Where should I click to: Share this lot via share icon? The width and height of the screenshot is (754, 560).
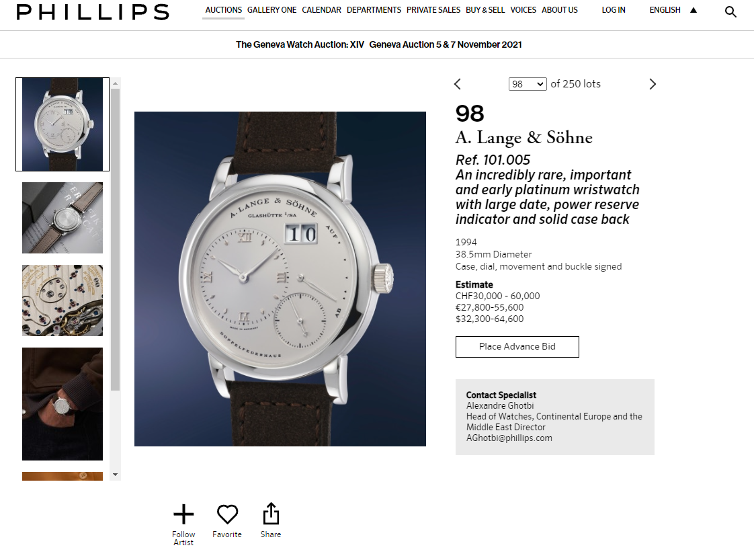point(270,514)
